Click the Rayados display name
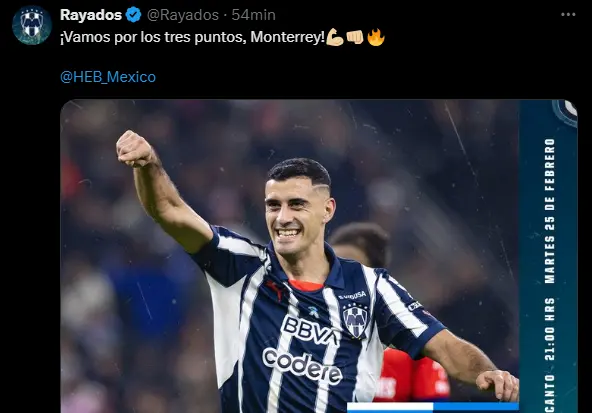This screenshot has width=592, height=413. 91,15
